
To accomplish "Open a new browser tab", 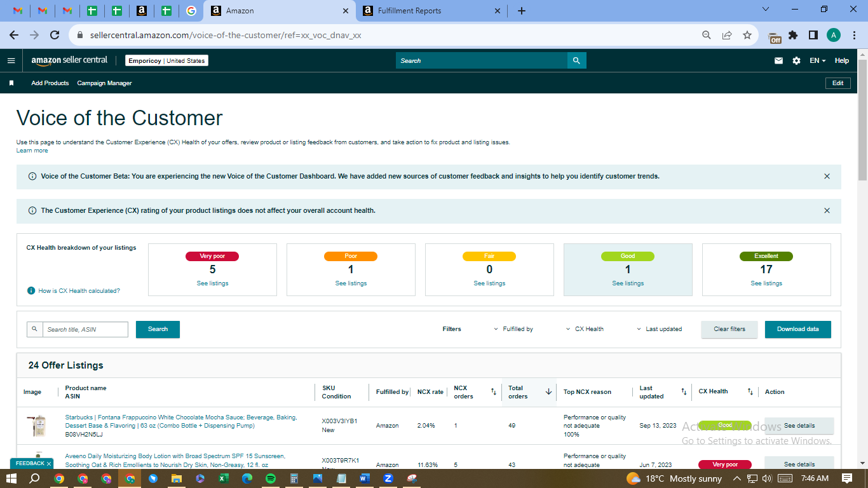I will point(522,11).
